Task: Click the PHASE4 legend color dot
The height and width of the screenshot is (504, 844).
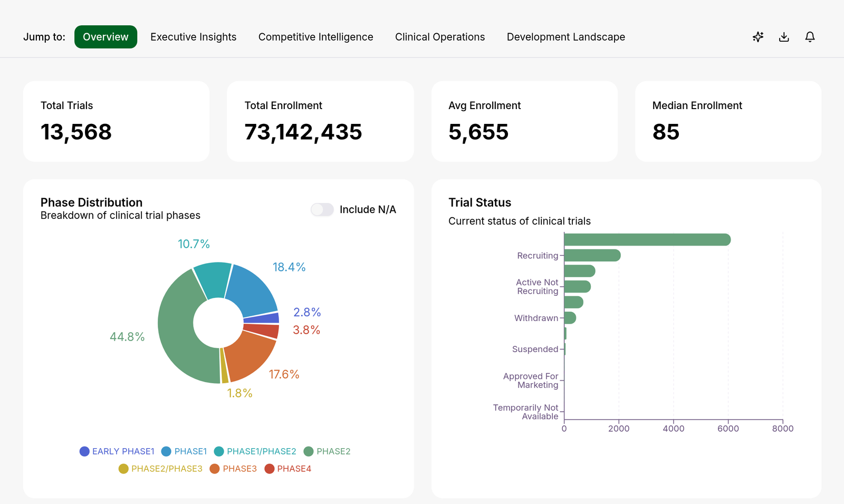Action: tap(270, 469)
